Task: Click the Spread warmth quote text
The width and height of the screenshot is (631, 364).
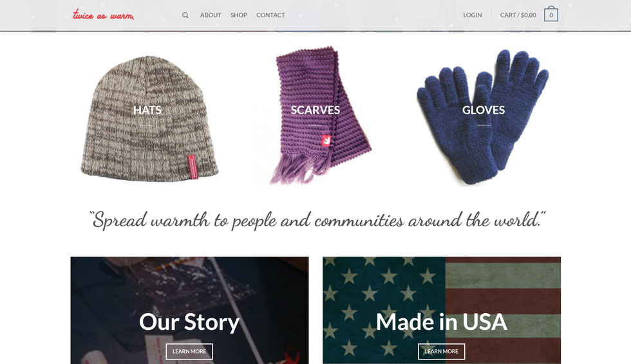Action: (x=317, y=220)
